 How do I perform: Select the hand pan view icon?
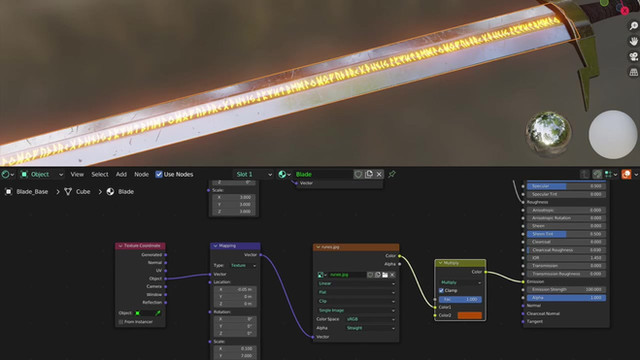(x=633, y=41)
